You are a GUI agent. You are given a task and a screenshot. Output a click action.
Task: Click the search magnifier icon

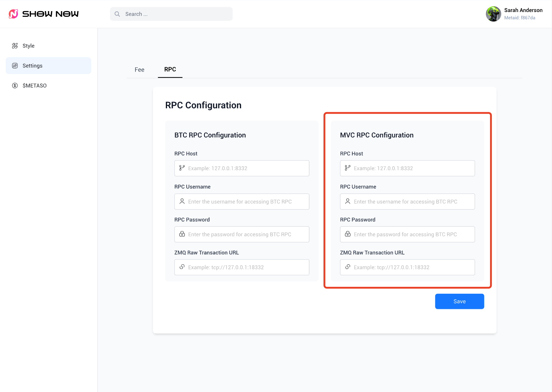tap(117, 14)
